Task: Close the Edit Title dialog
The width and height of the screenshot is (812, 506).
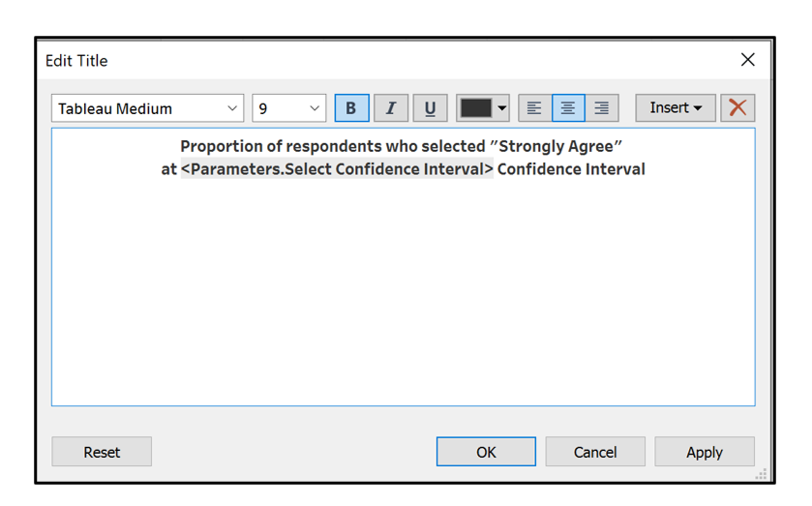Action: coord(747,60)
